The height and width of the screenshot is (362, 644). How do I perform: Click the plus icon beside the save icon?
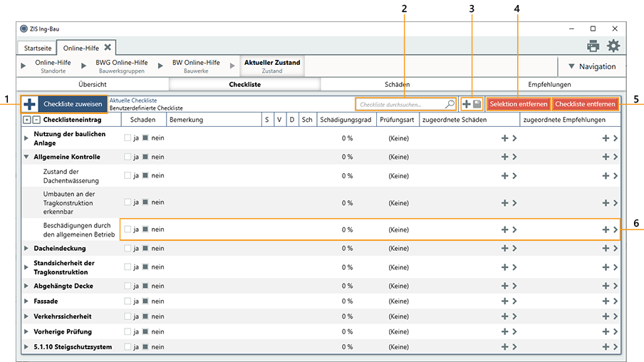tap(467, 104)
